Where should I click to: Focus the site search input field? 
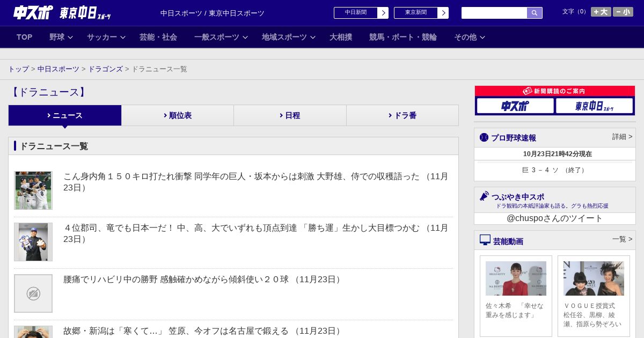click(494, 13)
